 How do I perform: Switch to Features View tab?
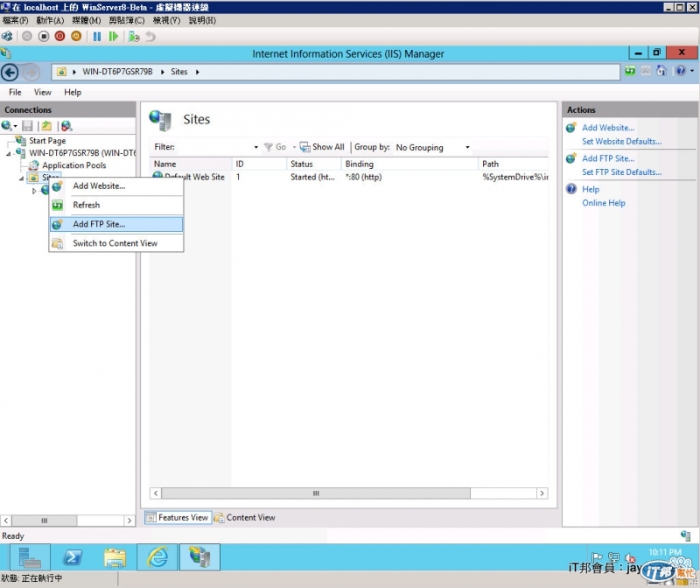178,517
